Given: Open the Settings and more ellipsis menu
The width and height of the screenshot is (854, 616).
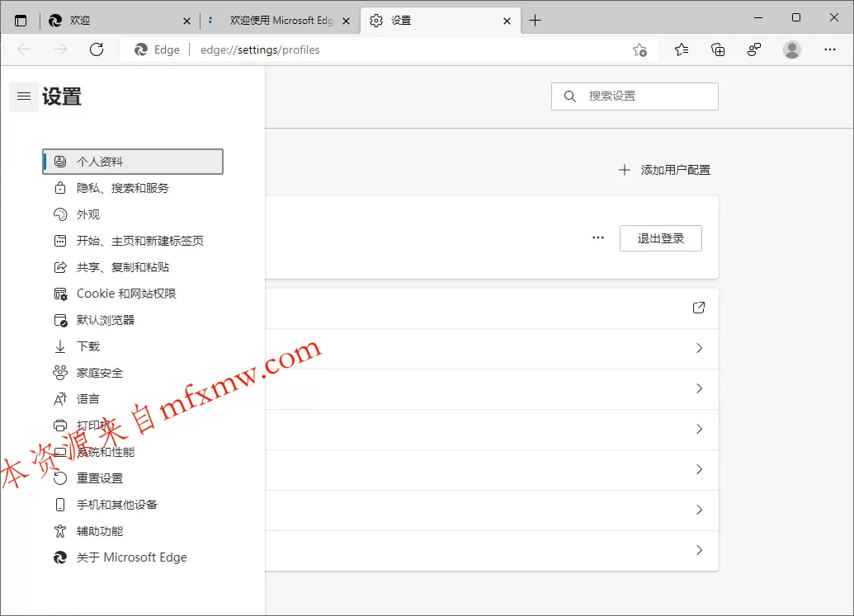Looking at the screenshot, I should pos(829,49).
